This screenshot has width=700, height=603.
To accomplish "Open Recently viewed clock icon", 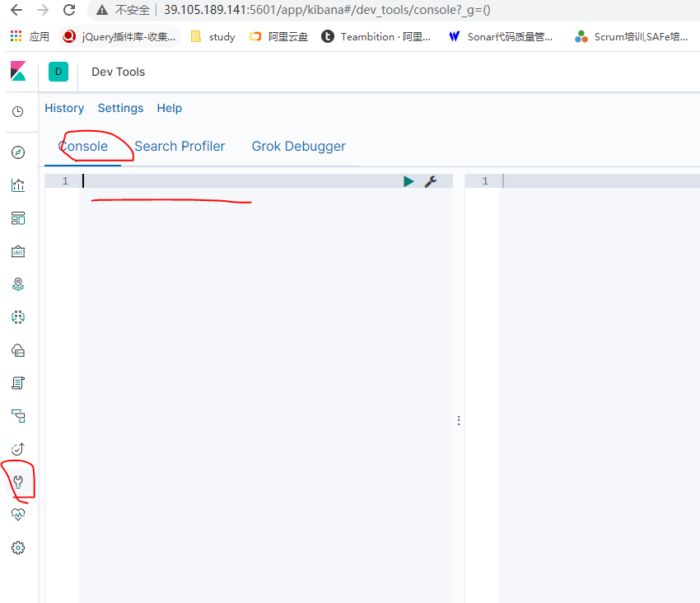I will (x=18, y=111).
